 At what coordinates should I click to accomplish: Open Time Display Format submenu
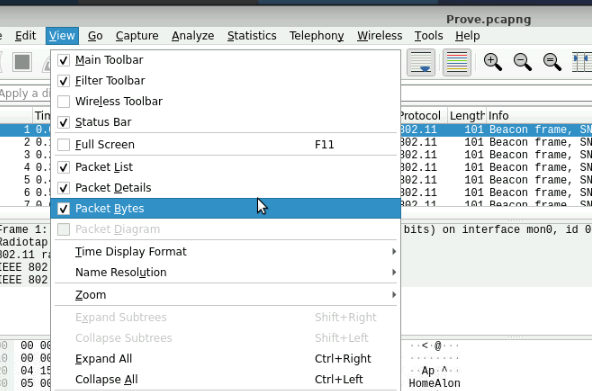225,252
